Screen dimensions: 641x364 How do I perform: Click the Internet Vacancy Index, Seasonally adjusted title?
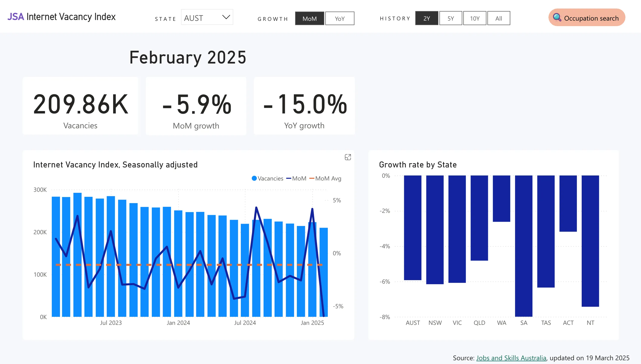click(x=115, y=165)
